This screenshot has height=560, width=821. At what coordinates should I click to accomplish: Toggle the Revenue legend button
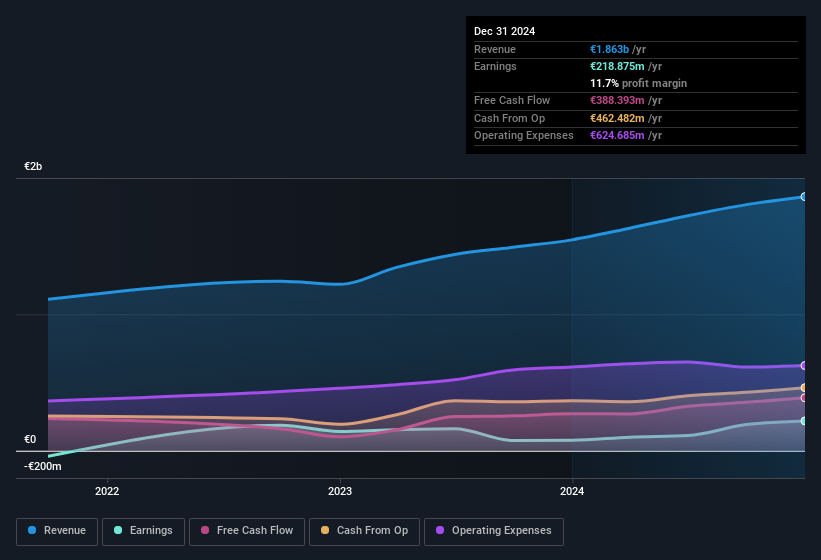point(57,531)
